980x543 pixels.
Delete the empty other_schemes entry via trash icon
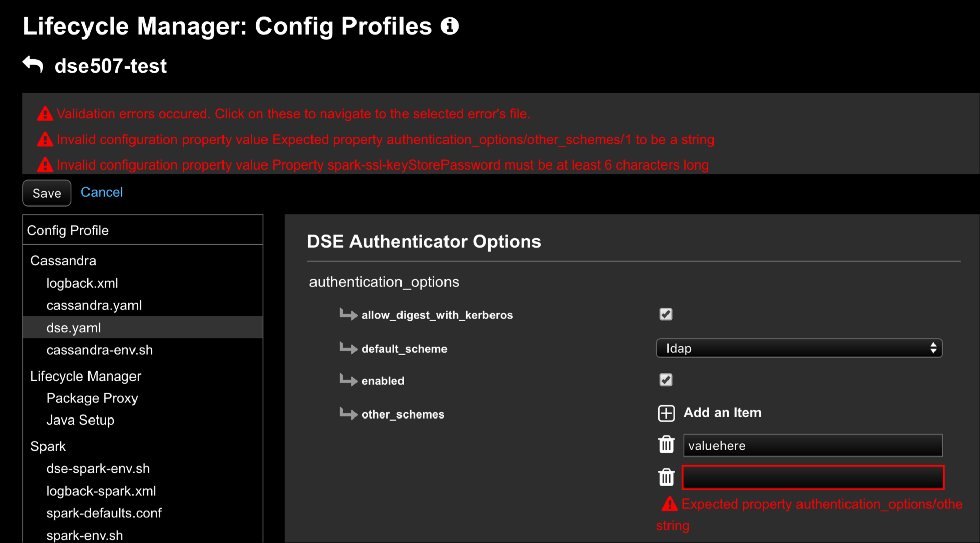click(x=666, y=477)
